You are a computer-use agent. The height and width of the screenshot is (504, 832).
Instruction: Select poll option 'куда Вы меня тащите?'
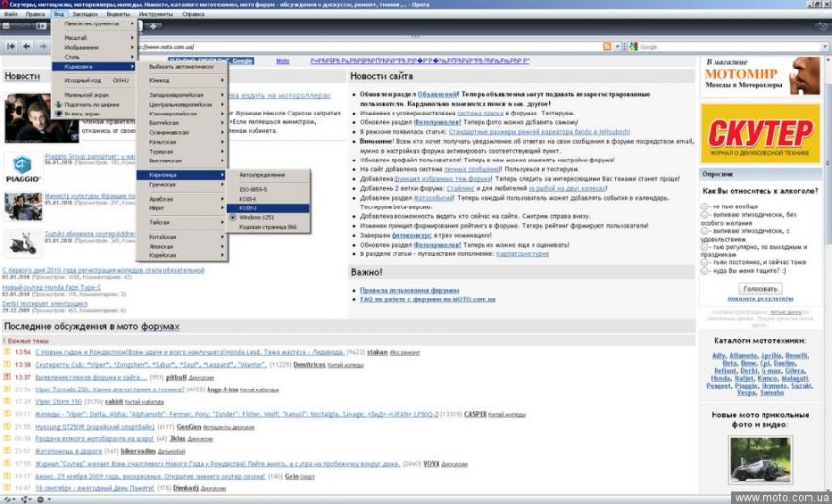(x=704, y=270)
